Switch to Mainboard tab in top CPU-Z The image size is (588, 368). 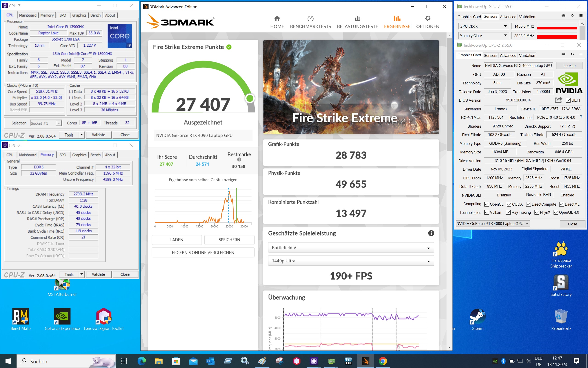click(28, 15)
